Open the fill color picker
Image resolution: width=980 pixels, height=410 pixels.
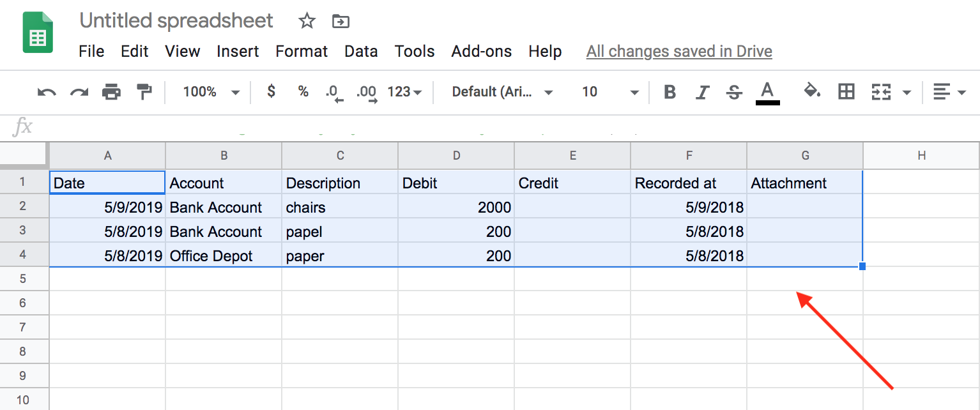(x=812, y=92)
